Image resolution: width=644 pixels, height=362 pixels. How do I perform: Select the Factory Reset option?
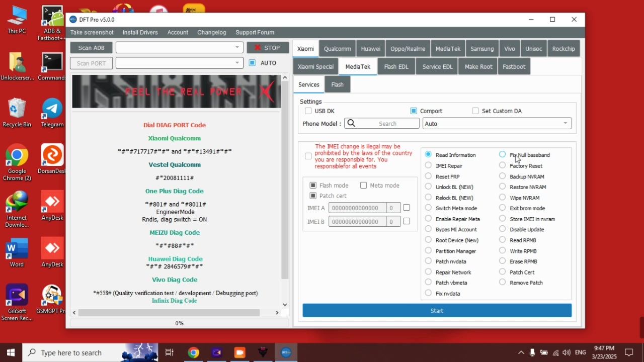(502, 165)
